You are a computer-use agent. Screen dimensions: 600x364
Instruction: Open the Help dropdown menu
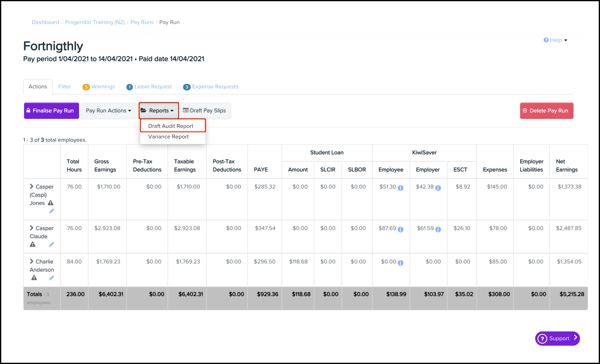coord(556,40)
